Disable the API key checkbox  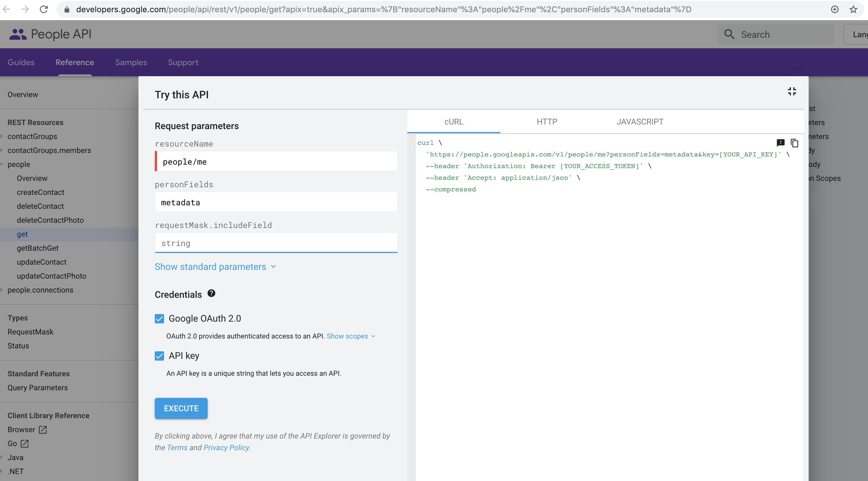[159, 356]
